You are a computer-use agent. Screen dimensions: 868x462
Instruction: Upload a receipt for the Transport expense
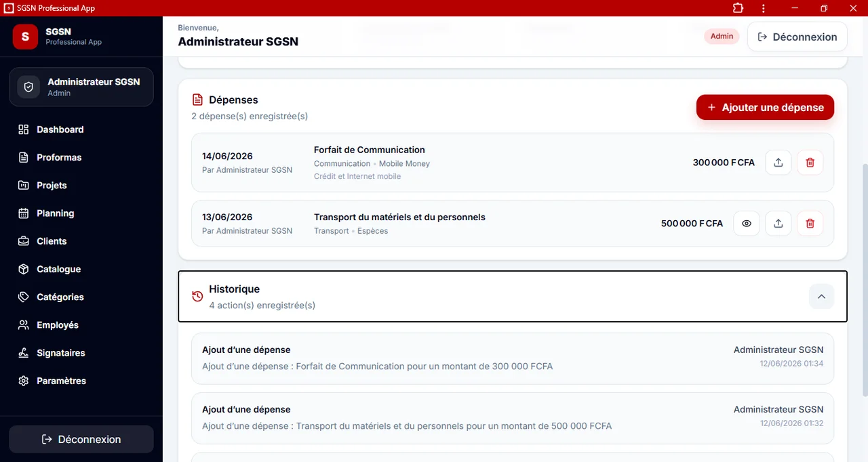pyautogui.click(x=778, y=224)
